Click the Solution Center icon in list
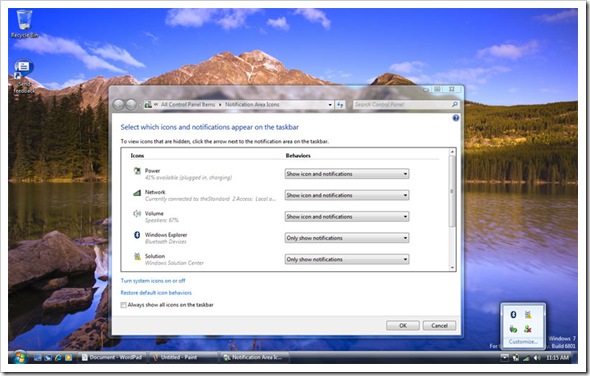The height and width of the screenshot is (376, 590). pyautogui.click(x=137, y=256)
